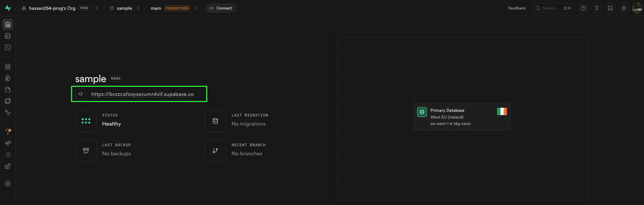Expand the main branch switcher chevrons
This screenshot has height=205, width=644.
tap(196, 8)
